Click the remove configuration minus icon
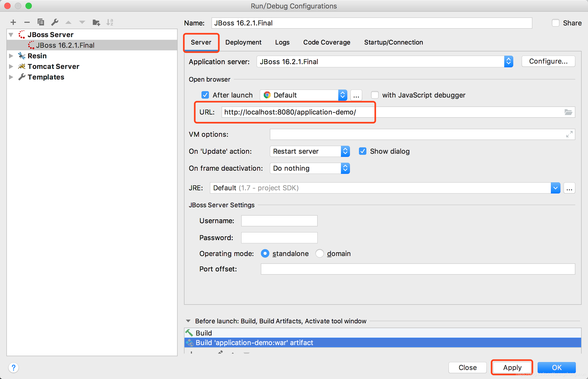 click(27, 22)
